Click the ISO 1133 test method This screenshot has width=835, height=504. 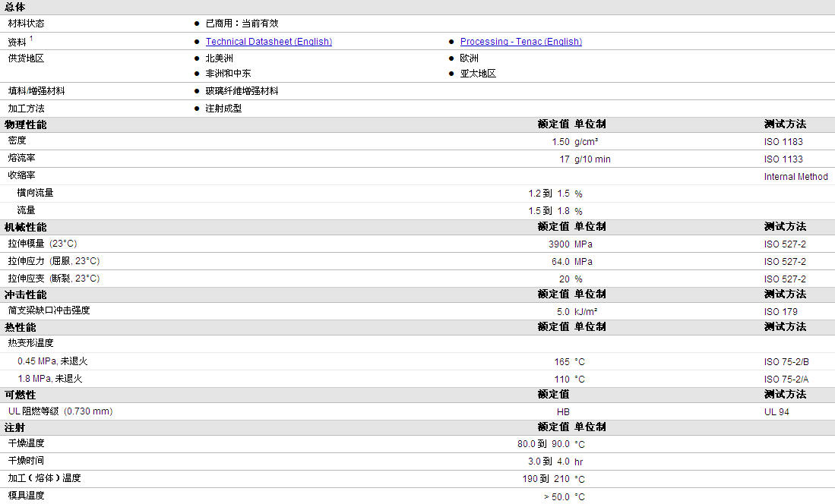tap(783, 159)
